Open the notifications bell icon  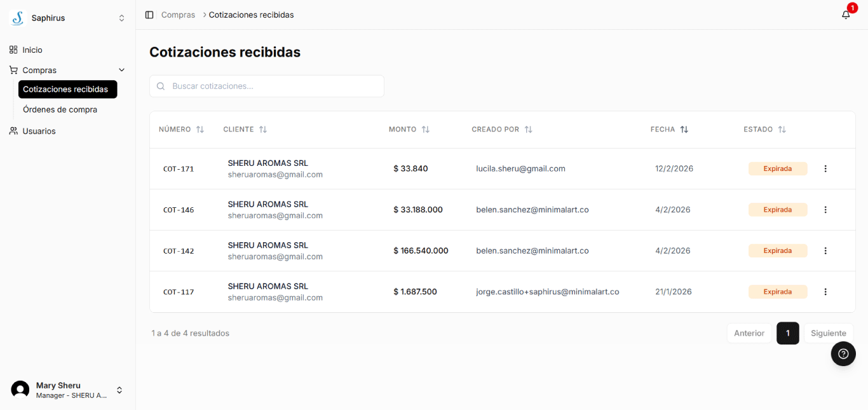[846, 15]
